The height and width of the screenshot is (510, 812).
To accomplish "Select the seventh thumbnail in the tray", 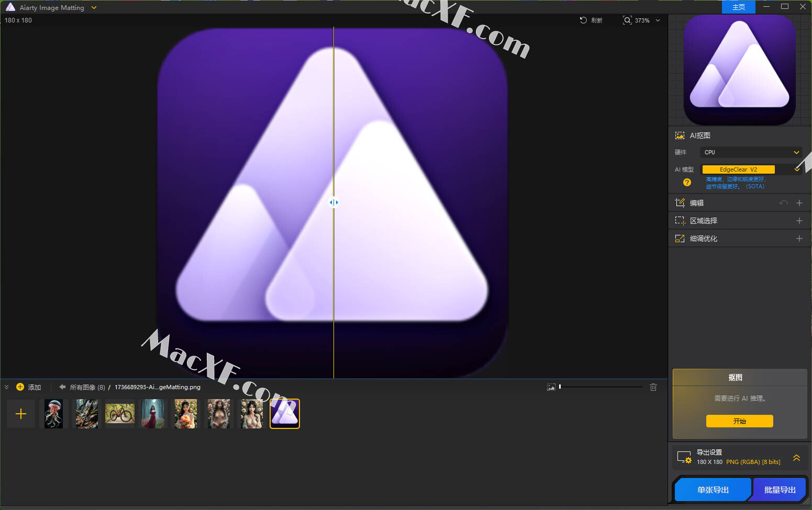I will [x=252, y=414].
